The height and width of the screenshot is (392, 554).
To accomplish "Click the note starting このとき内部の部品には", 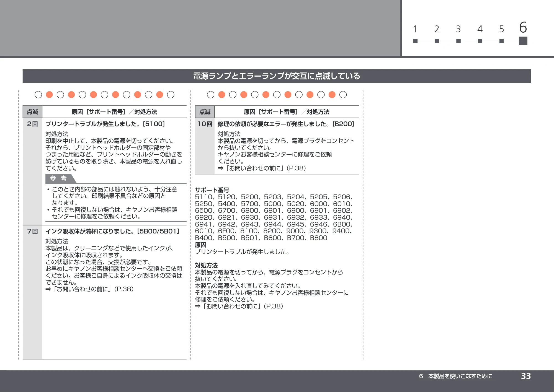I will [x=112, y=196].
